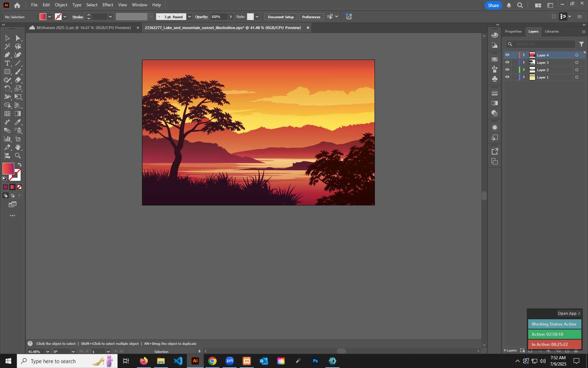The image size is (588, 368).
Task: Select the Eraser tool
Action: point(18,80)
